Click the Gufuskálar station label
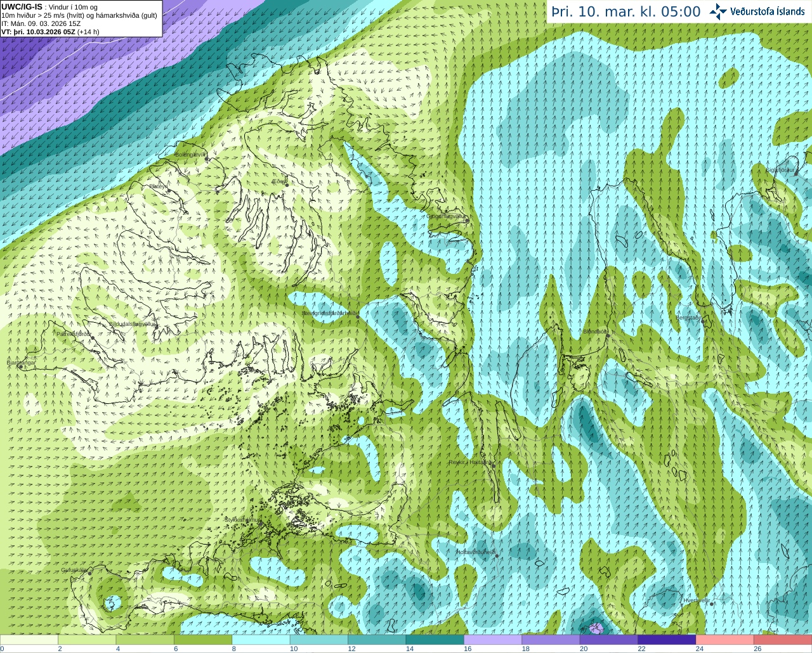The image size is (812, 653). 74,570
